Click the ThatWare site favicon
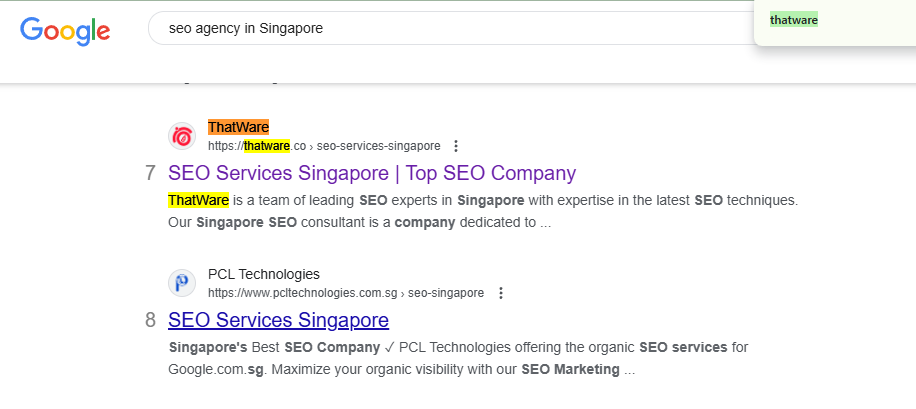 point(182,137)
